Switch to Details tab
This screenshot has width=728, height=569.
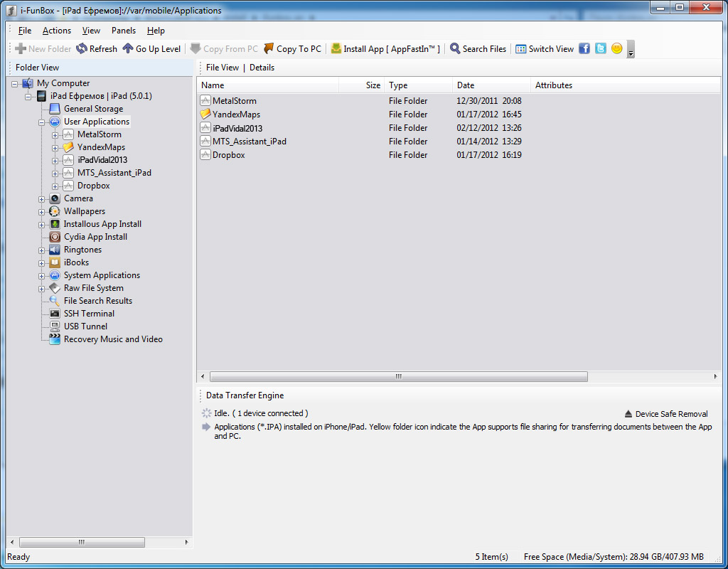click(262, 68)
